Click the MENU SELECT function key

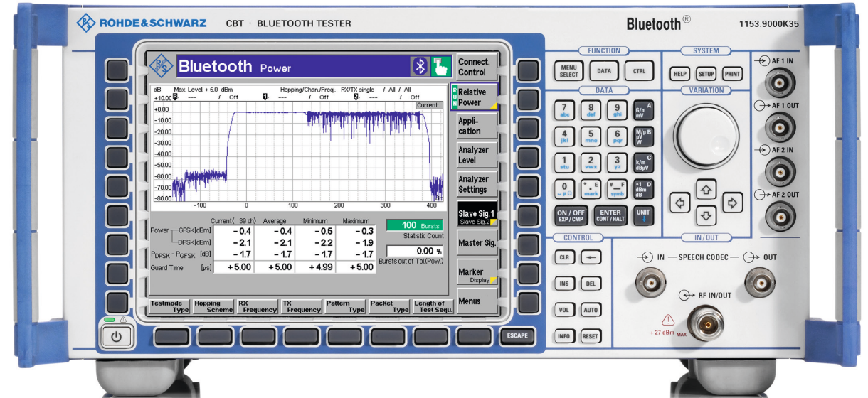[568, 71]
